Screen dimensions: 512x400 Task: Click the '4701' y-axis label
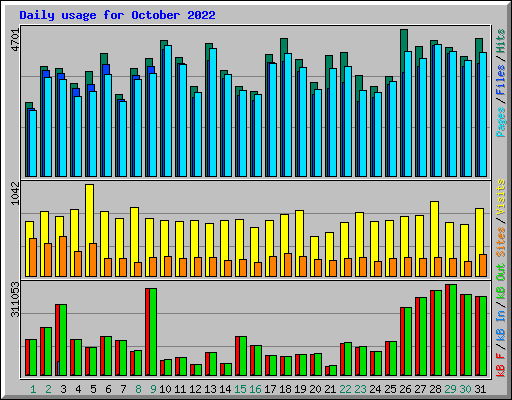(x=16, y=40)
